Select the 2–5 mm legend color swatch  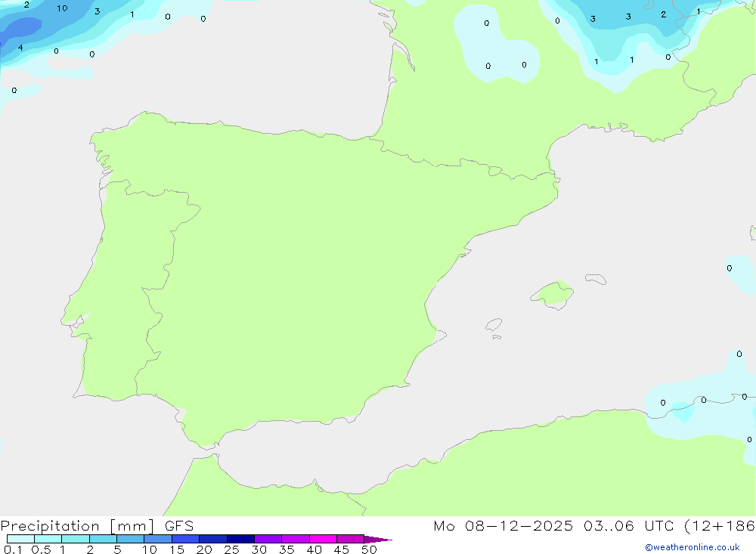tap(103, 539)
